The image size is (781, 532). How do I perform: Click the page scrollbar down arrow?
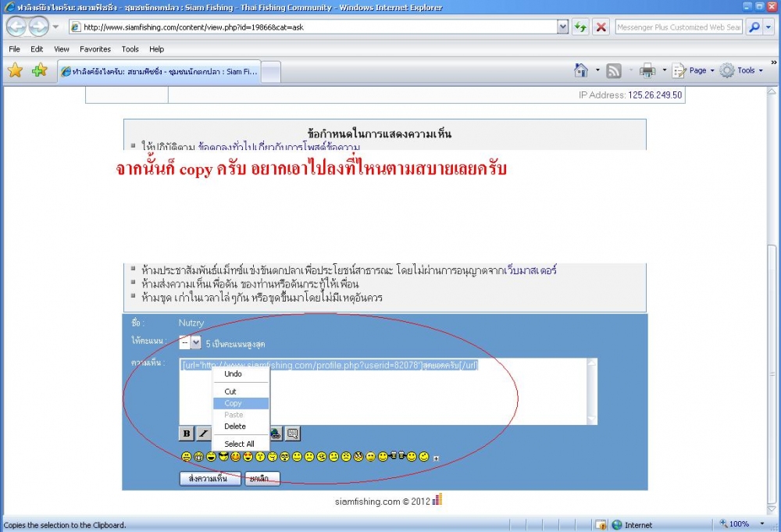click(x=772, y=509)
